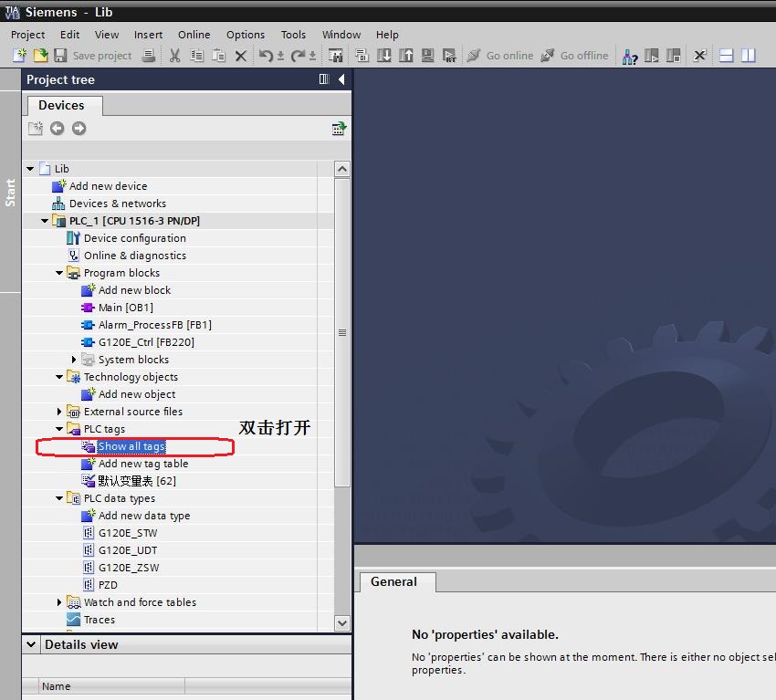Open the View menu
The height and width of the screenshot is (700, 776).
click(107, 35)
